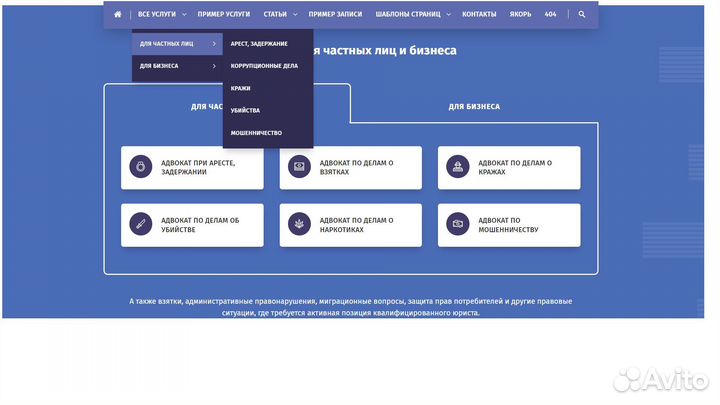Click the icon on the 'Адвокат по мошенничеству' card
Screen dimensions: 720x405
coord(458,225)
